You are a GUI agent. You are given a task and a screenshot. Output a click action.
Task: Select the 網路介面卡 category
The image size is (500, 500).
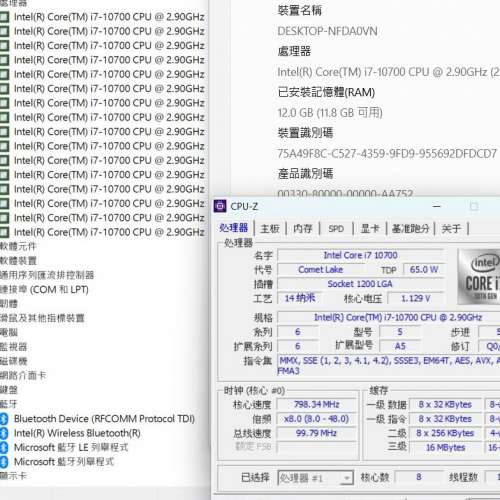23,375
